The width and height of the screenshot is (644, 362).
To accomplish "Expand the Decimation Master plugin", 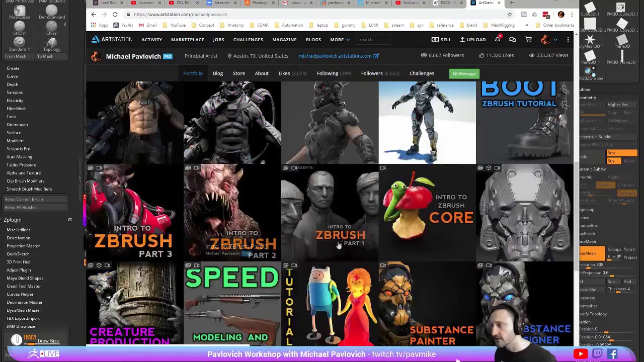I will (25, 302).
